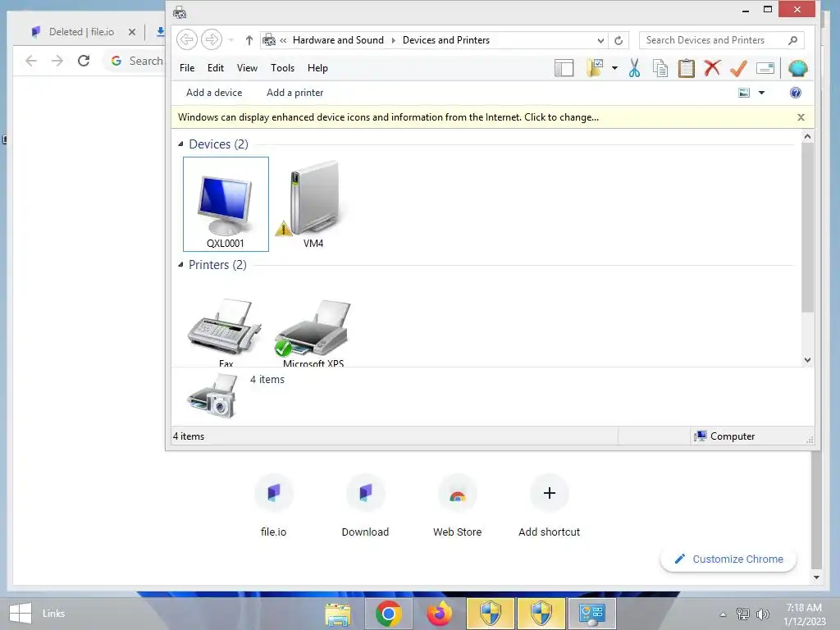Click the red Delete X toolbar icon
840x630 pixels.
(x=712, y=68)
